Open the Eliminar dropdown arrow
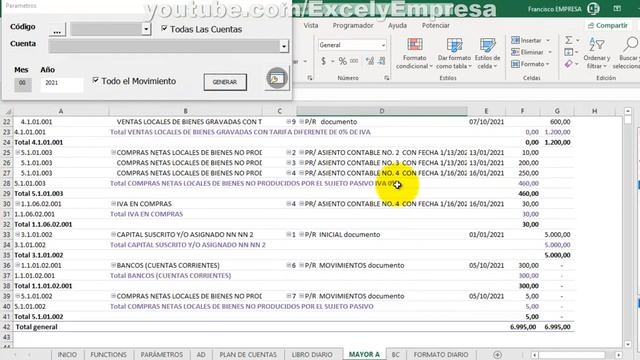This screenshot has height=360, width=640. pyautogui.click(x=549, y=52)
